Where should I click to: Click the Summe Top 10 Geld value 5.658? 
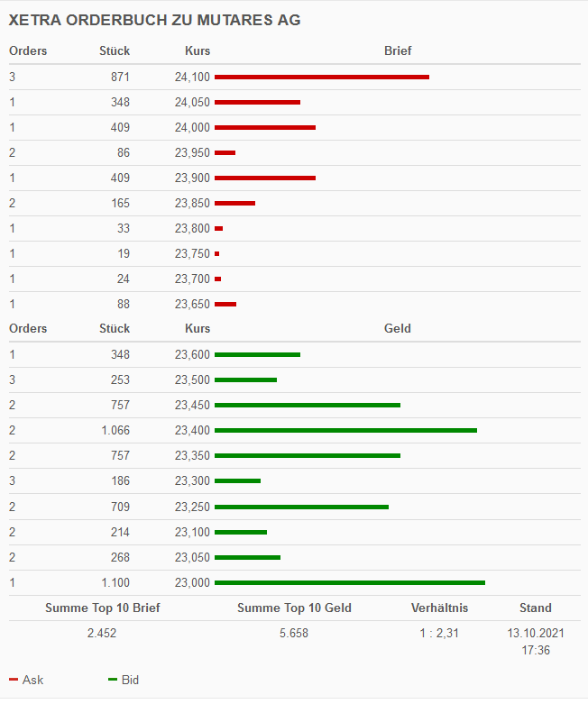coord(294,634)
